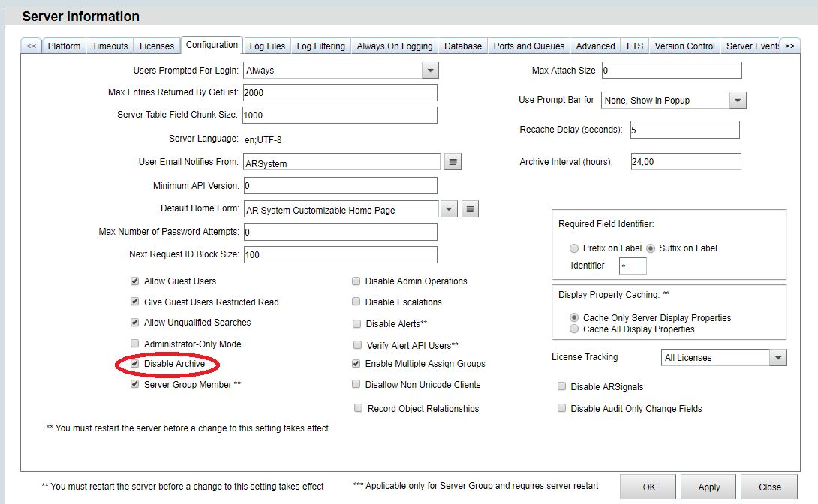Select Prefix on Label radio button
Viewport: 818px width, 504px height.
point(574,248)
